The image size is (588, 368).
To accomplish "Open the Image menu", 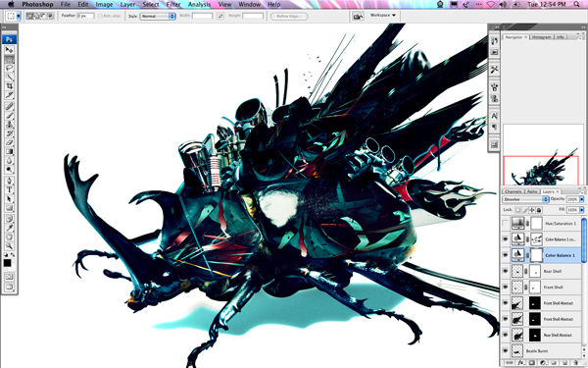I will (x=104, y=5).
